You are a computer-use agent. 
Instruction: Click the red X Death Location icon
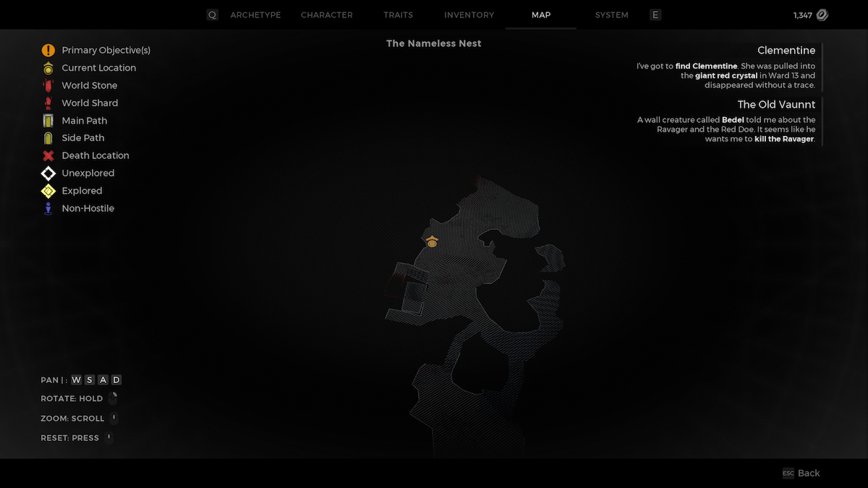pyautogui.click(x=48, y=155)
